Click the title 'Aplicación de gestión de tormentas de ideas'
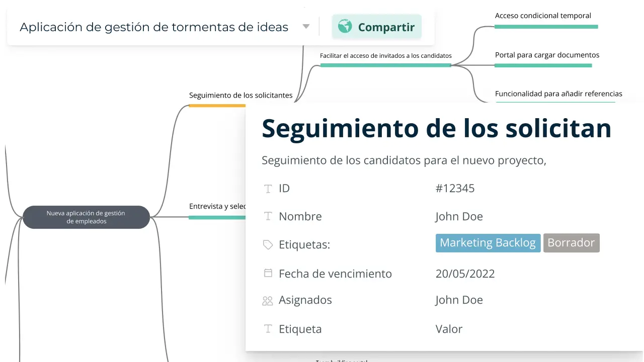The image size is (644, 362). [154, 27]
